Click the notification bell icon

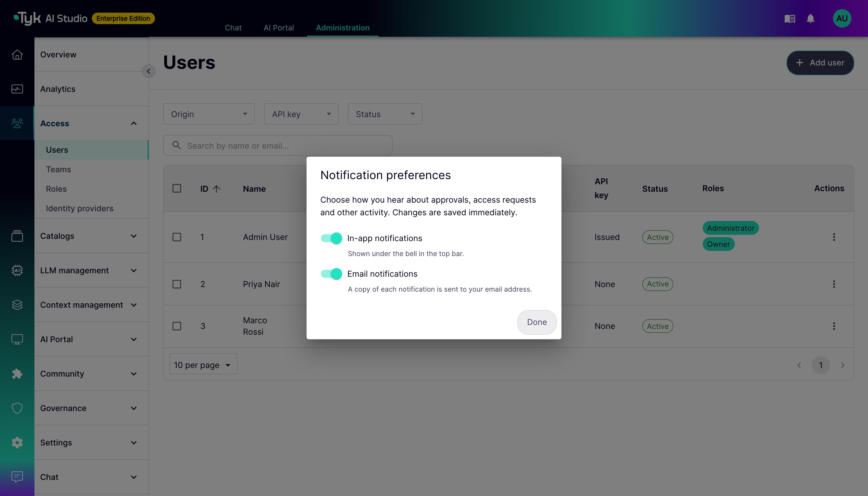[810, 18]
